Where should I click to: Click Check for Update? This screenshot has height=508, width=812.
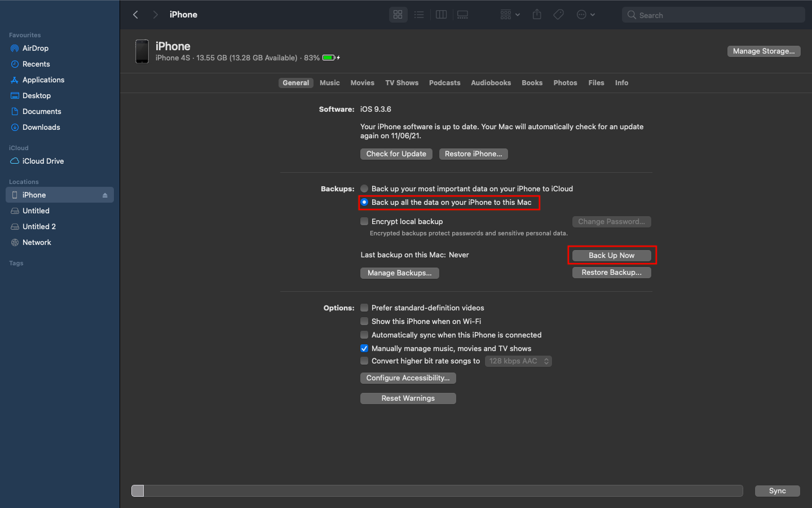396,154
